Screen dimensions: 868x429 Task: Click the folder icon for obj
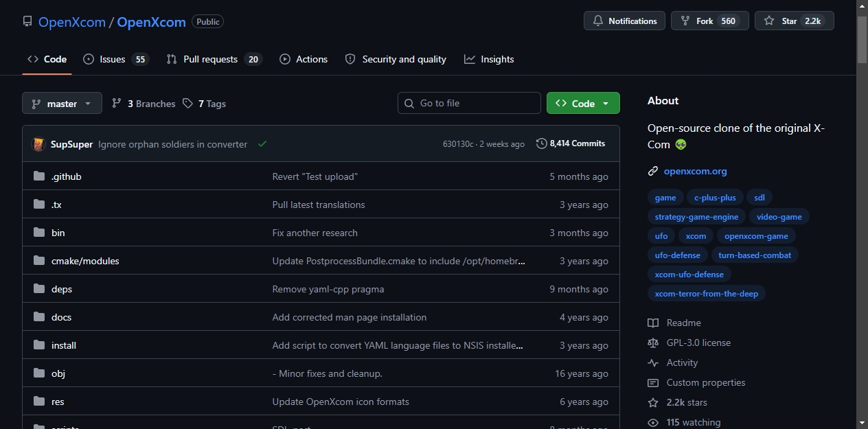(38, 373)
